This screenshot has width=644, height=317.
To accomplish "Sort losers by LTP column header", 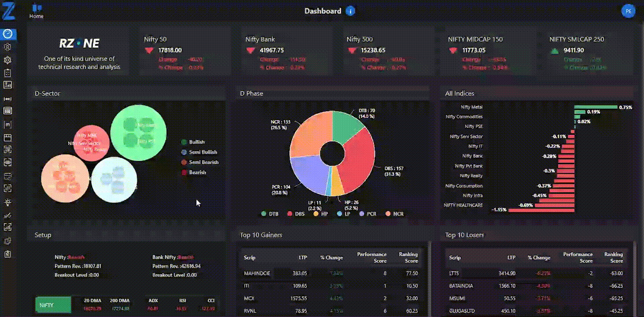I will click(x=511, y=258).
